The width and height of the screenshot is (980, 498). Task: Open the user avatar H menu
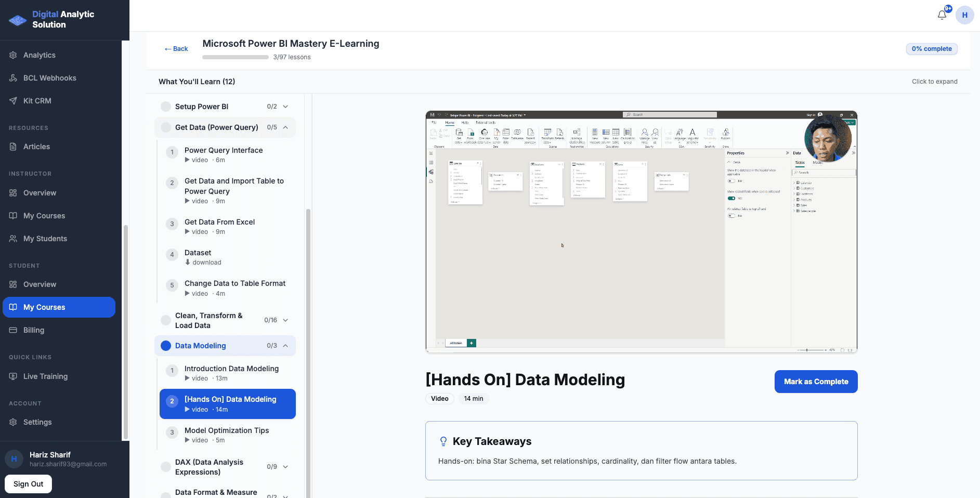(x=965, y=15)
